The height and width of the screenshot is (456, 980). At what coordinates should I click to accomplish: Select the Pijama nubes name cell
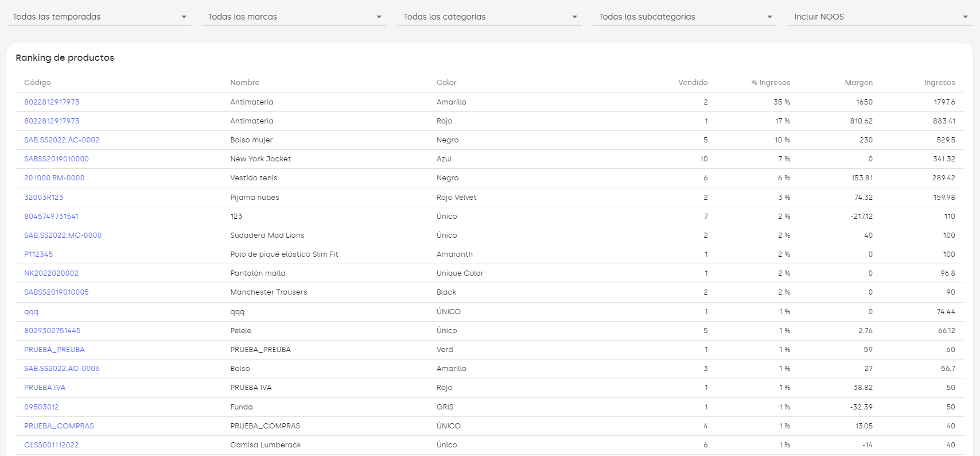coord(255,197)
